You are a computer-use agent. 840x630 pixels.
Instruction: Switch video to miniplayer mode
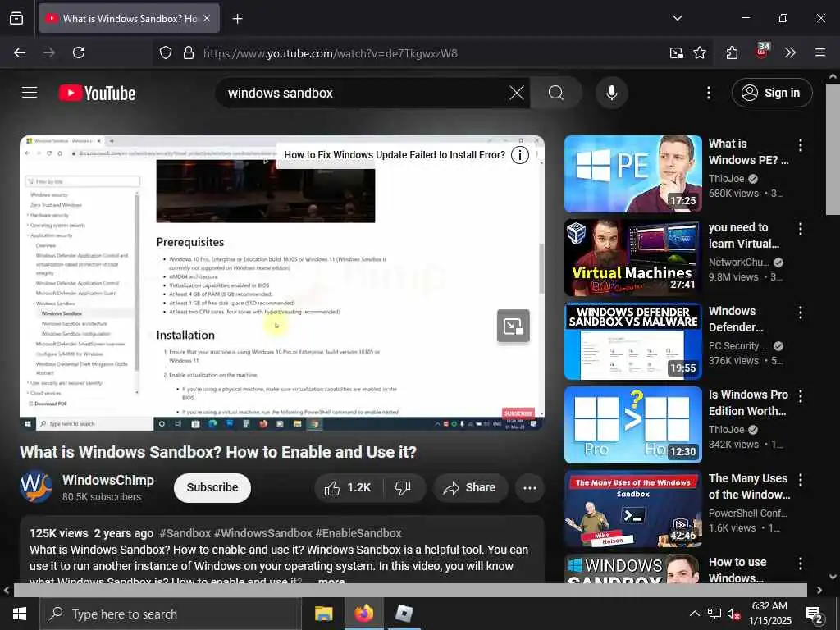tap(513, 326)
